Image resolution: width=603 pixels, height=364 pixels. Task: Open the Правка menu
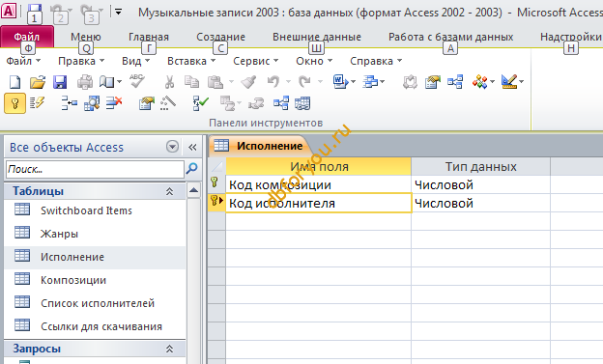81,61
